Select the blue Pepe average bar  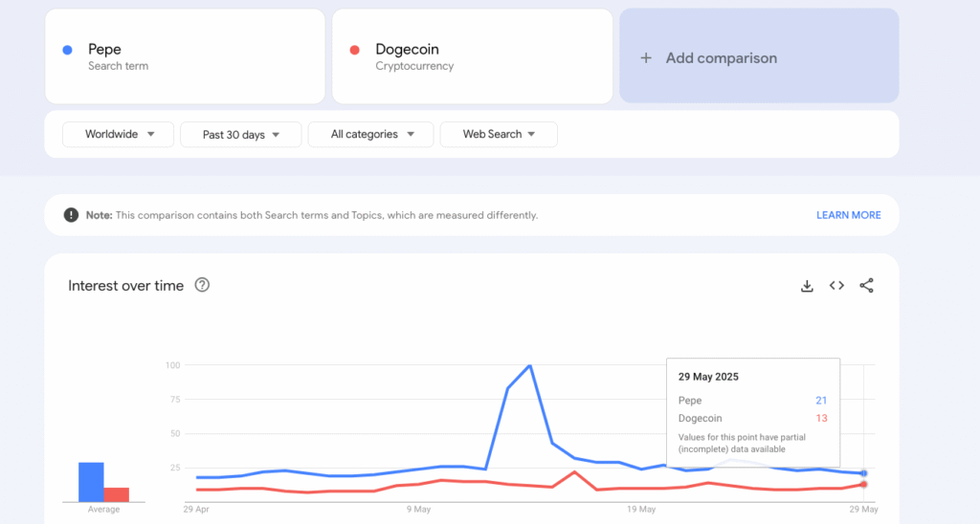click(91, 482)
